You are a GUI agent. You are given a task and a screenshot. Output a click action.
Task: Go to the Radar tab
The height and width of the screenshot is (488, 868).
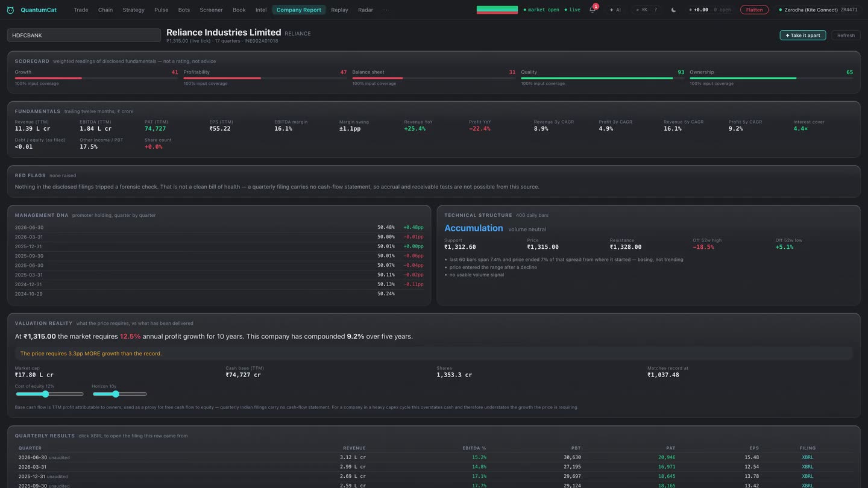pos(365,10)
